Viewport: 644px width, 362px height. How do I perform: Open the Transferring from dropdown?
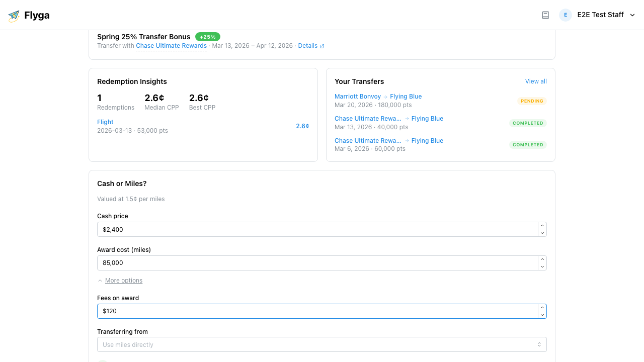(x=322, y=344)
